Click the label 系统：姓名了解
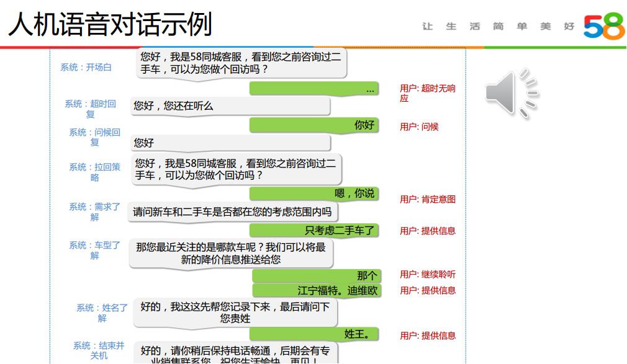627x364 pixels. coord(102,313)
